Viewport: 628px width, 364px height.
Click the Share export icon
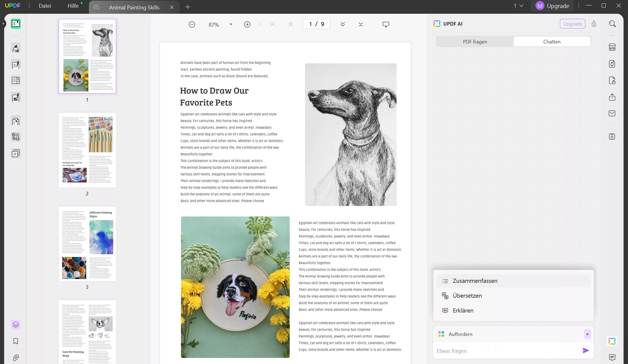click(x=612, y=97)
